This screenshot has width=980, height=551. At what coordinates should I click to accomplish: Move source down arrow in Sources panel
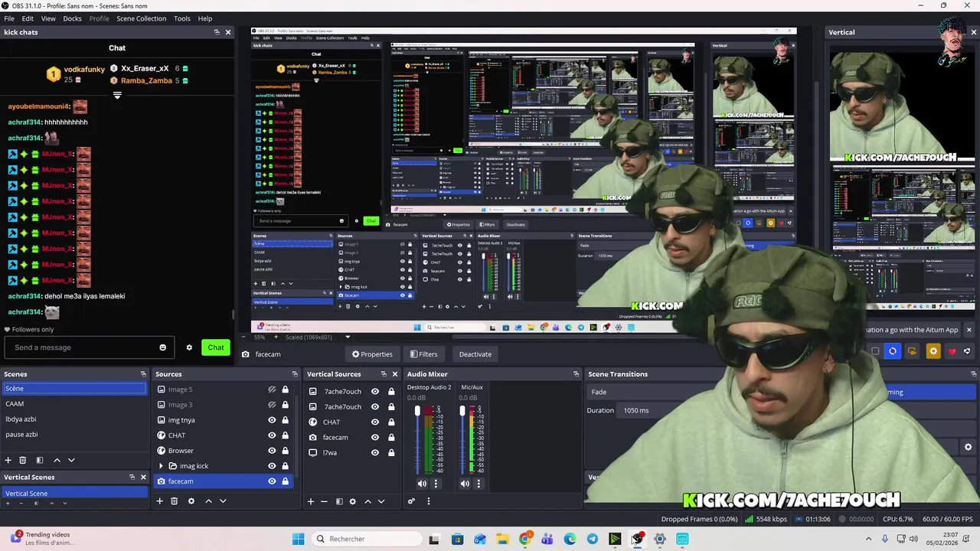223,501
